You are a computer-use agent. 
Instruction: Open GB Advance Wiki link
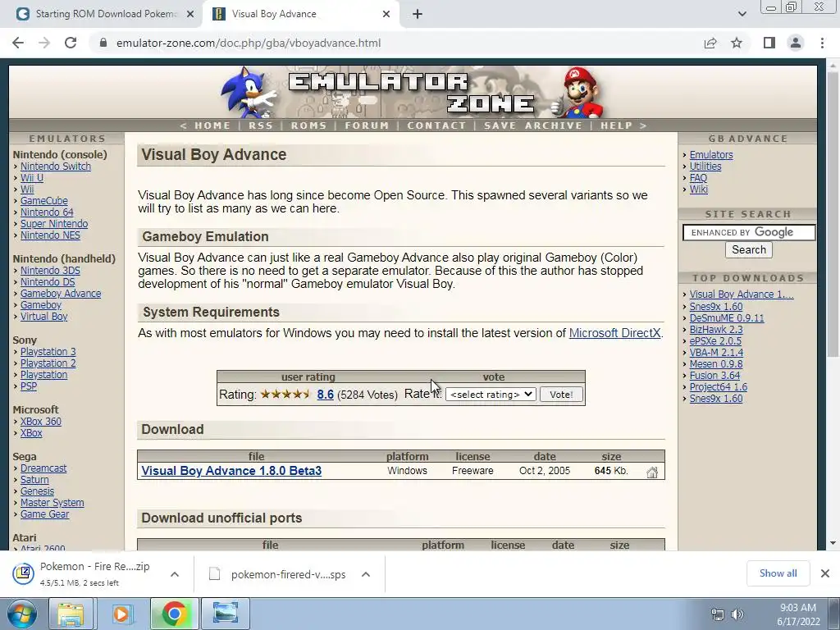pos(699,189)
